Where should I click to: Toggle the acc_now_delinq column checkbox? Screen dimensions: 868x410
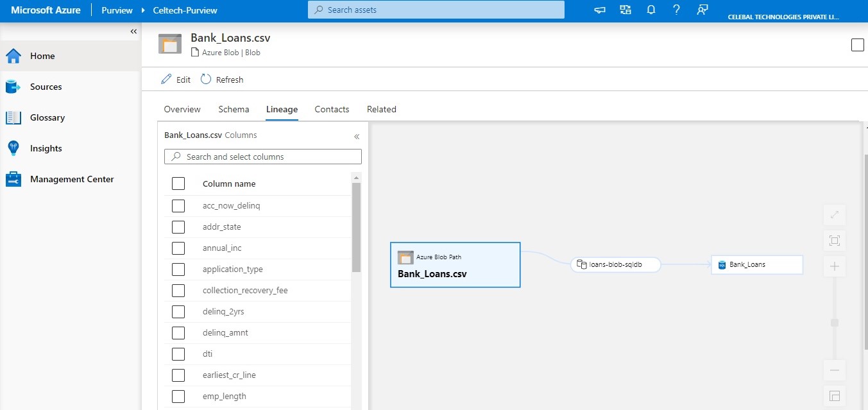[178, 205]
